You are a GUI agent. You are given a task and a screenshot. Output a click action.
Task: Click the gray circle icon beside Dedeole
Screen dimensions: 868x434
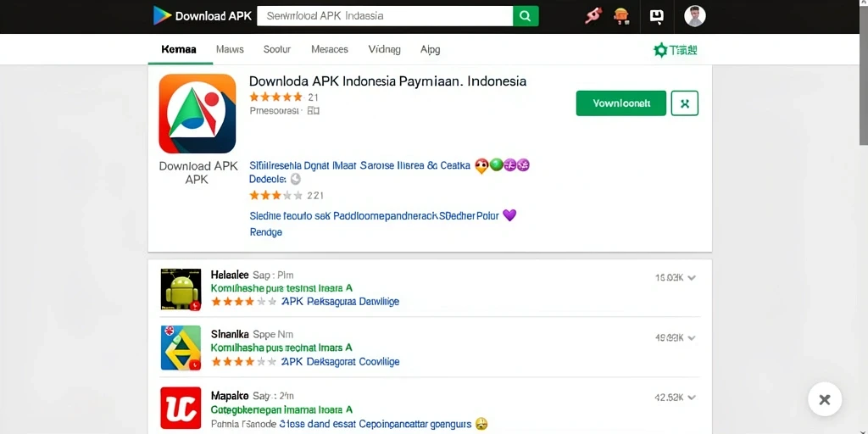tap(296, 179)
